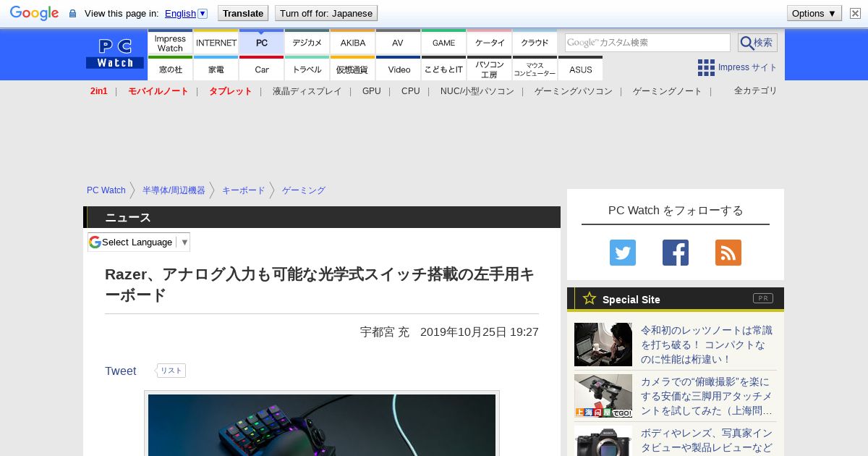The image size is (868, 456).
Task: Go to the ゲーミングノート category
Action: (x=668, y=91)
